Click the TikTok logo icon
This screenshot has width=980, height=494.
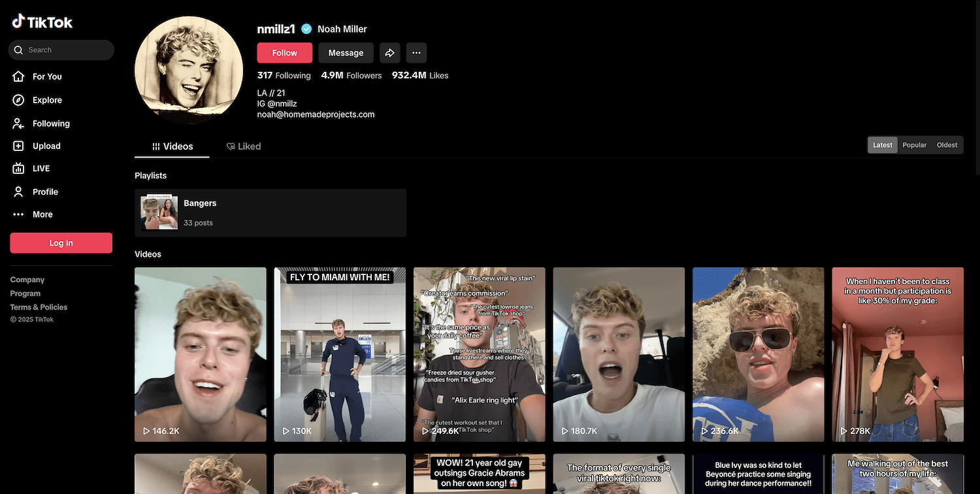[18, 22]
